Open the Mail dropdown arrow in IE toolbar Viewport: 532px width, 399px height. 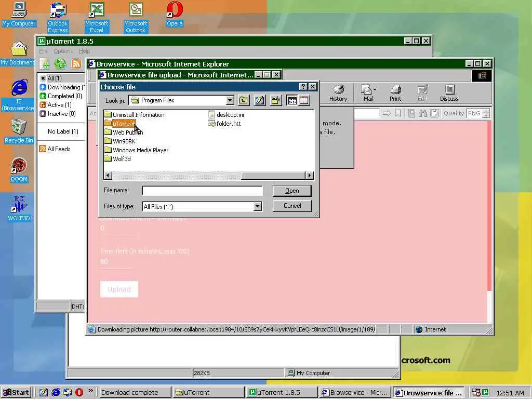(375, 89)
